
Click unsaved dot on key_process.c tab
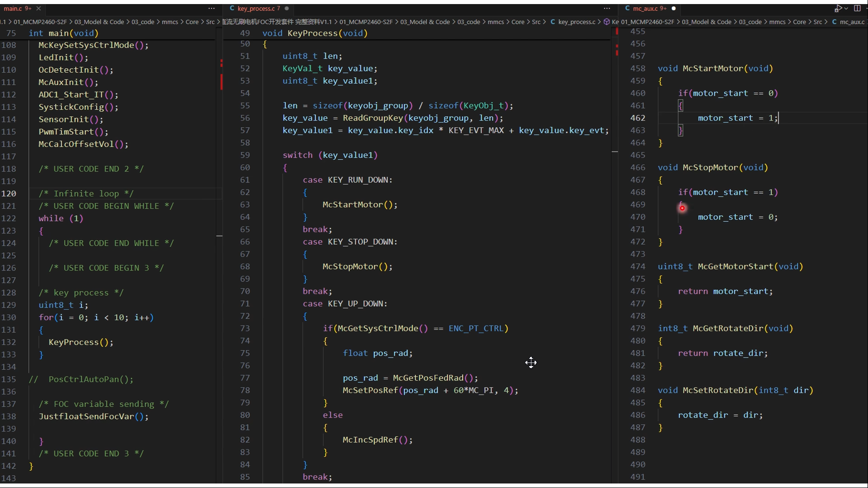286,9
